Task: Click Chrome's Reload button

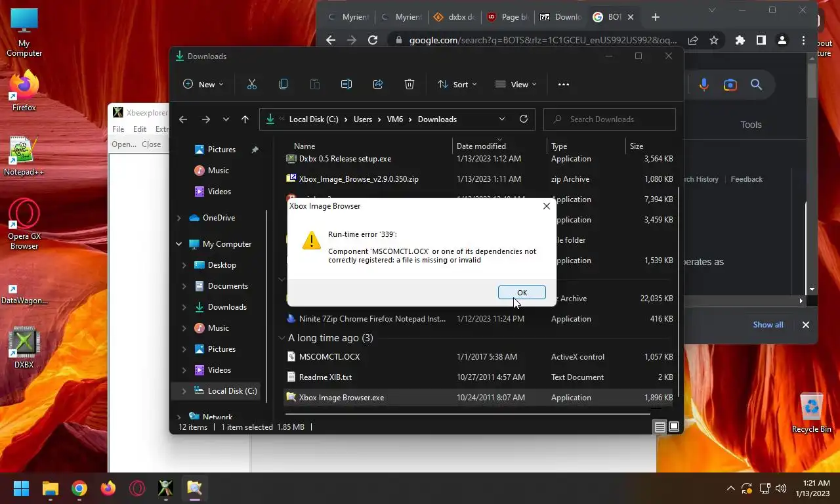Action: (373, 40)
